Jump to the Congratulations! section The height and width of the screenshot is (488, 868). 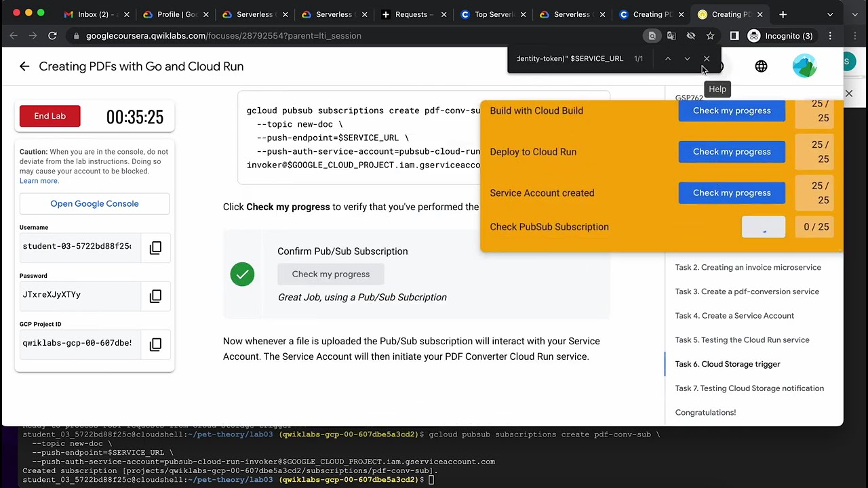pos(705,413)
